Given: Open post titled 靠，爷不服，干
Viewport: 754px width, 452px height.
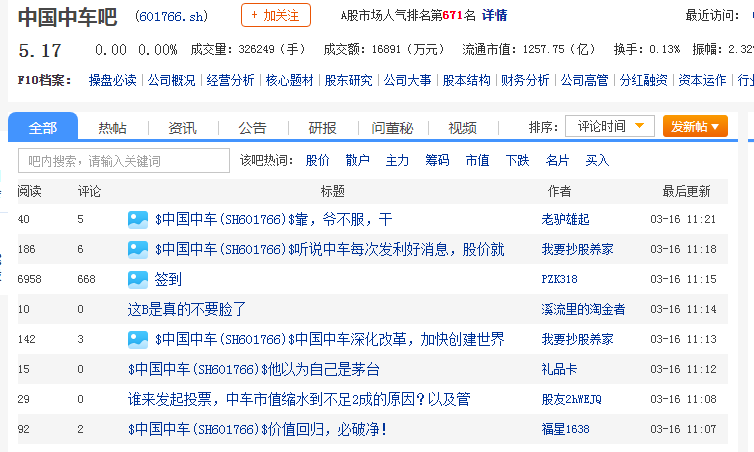Looking at the screenshot, I should (274, 220).
